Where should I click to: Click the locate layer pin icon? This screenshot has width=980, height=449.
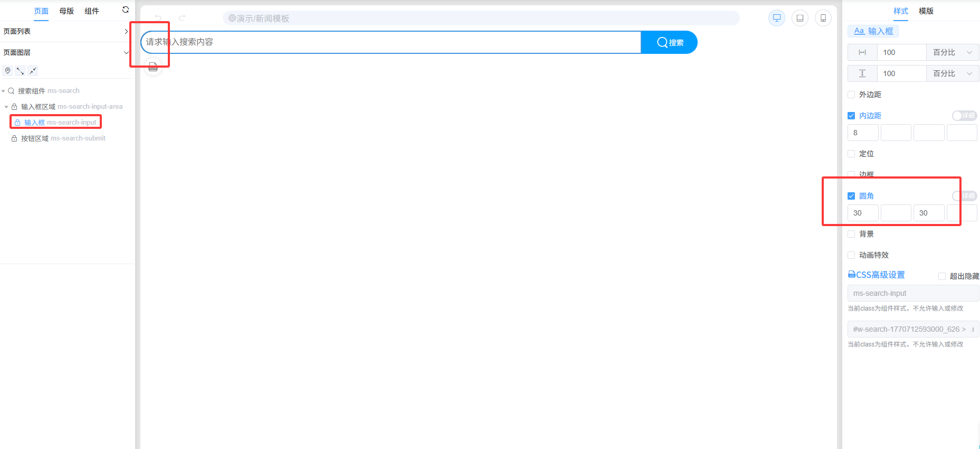point(7,71)
